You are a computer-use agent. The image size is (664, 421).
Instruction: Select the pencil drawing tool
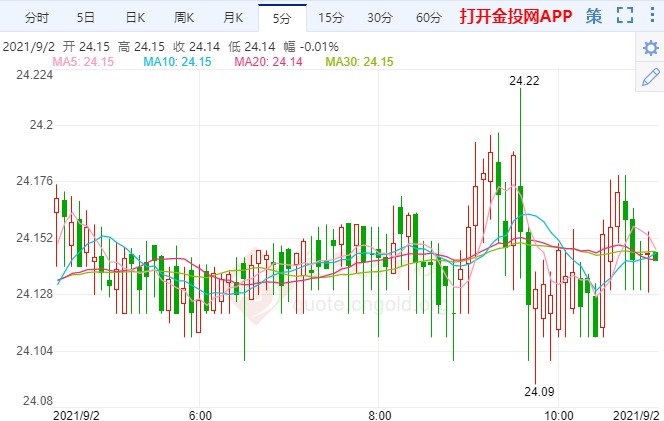(650, 76)
